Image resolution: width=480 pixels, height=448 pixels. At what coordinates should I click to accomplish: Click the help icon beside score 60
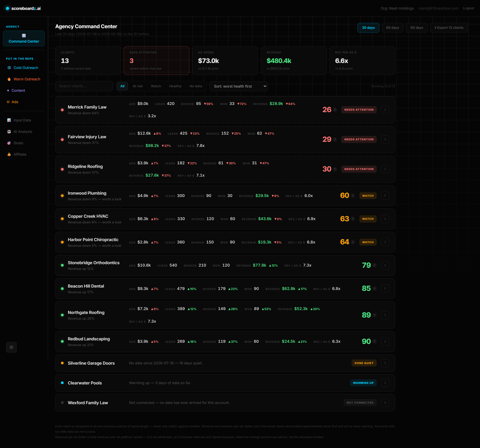(353, 196)
